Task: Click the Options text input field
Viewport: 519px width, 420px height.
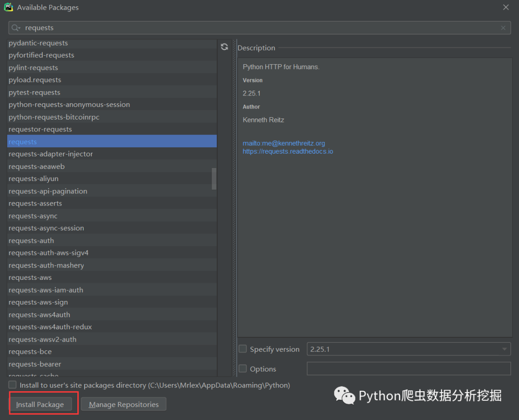Action: tap(409, 369)
